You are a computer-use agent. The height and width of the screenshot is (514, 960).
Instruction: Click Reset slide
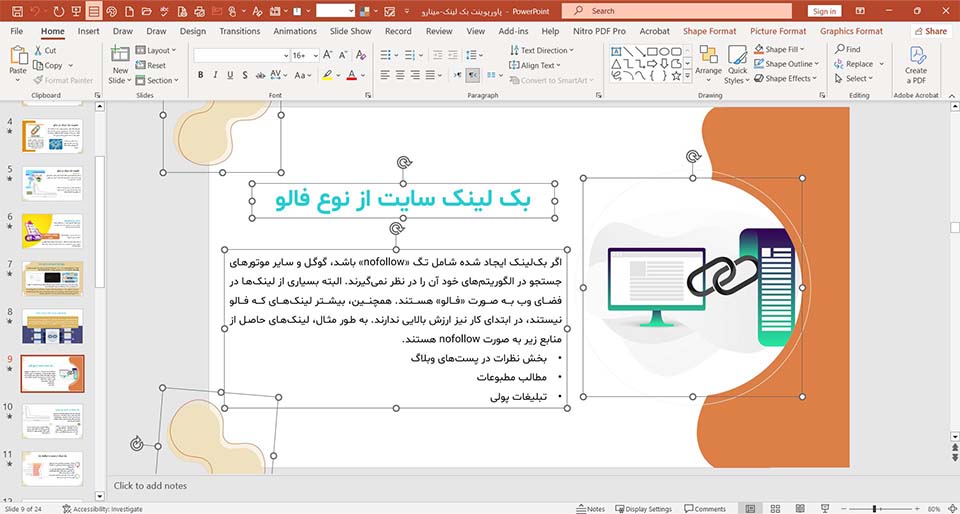tap(151, 65)
